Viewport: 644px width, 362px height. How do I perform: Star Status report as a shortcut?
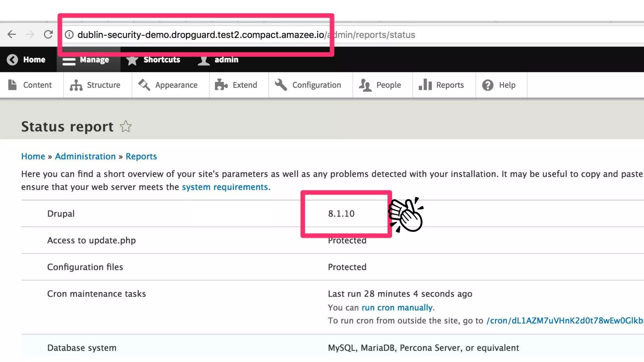click(x=125, y=127)
